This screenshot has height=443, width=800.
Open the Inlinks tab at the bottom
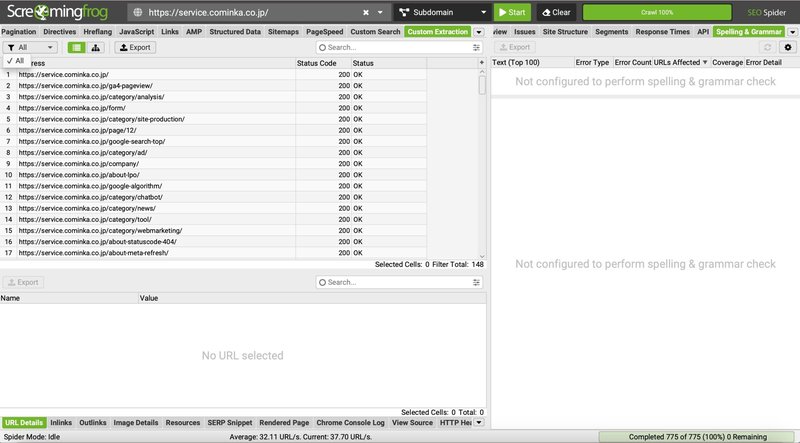coord(61,423)
